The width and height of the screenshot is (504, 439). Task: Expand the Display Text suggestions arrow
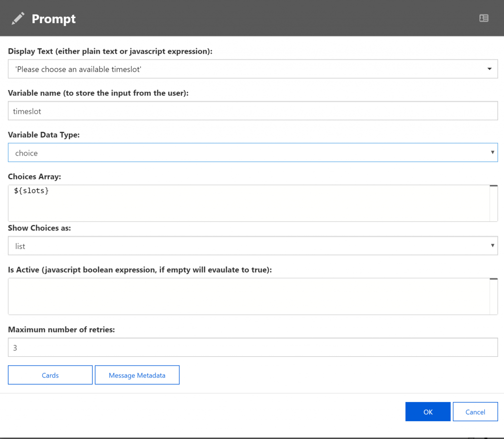pos(489,69)
